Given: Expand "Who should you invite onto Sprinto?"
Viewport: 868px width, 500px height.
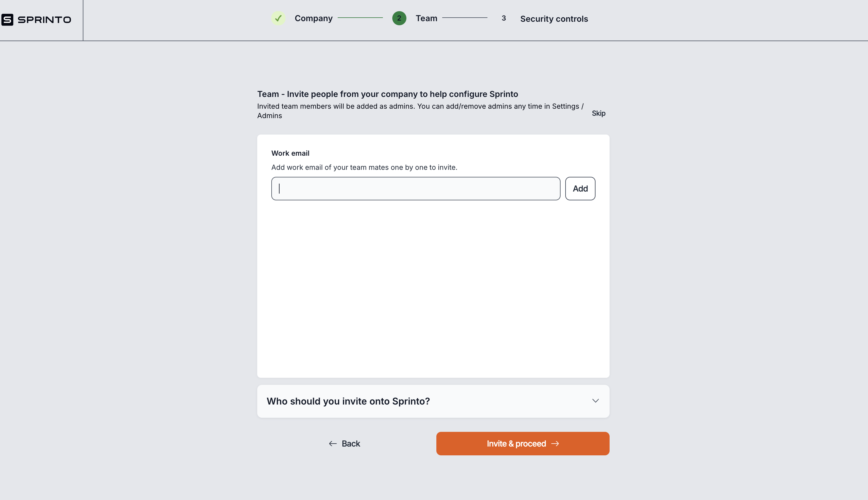Looking at the screenshot, I should click(348, 401).
